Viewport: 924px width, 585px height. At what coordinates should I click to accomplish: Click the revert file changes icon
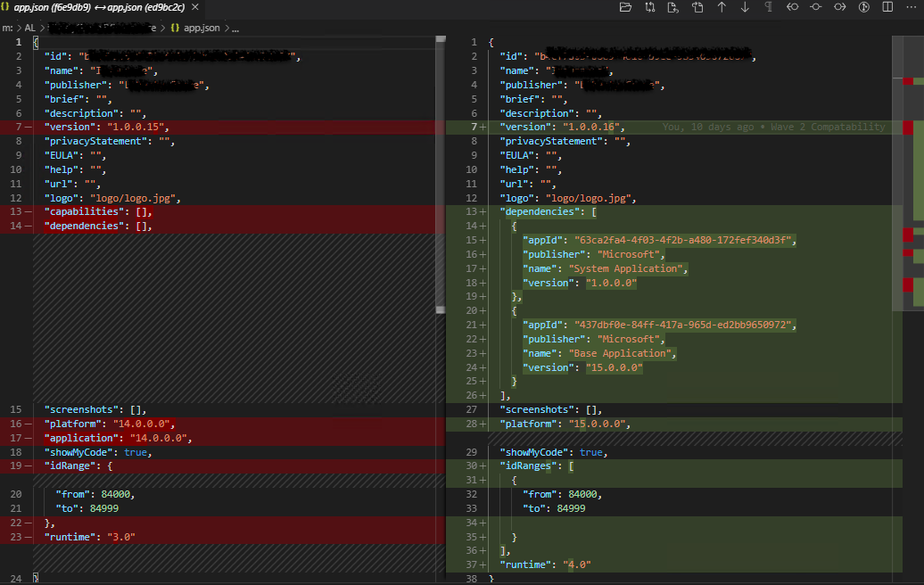coord(673,7)
